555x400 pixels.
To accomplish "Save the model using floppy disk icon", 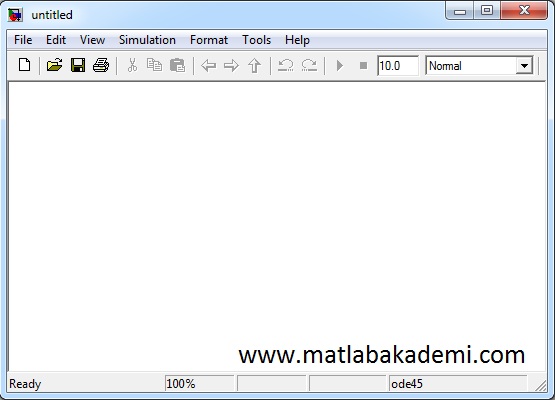I will coord(78,65).
